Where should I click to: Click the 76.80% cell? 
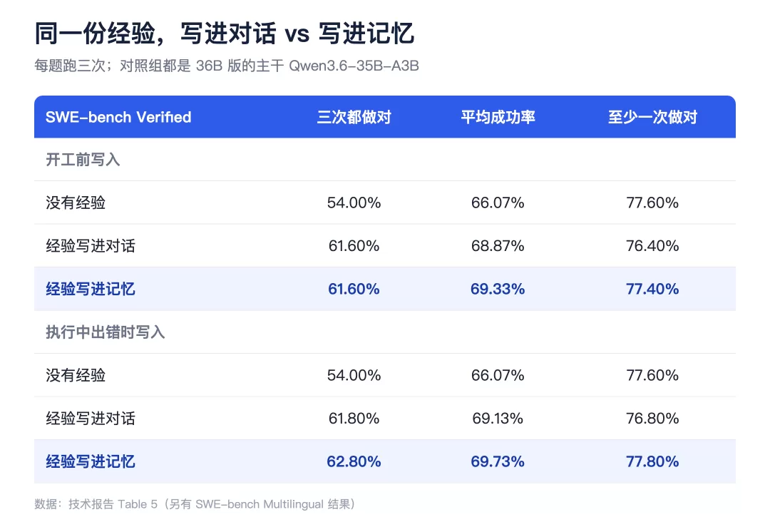[x=652, y=419]
